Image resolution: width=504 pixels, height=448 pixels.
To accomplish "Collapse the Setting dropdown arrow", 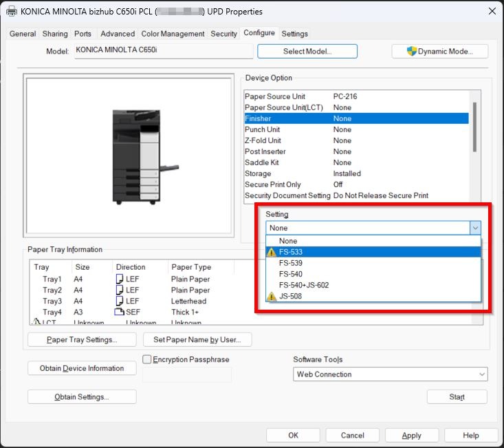I will [x=474, y=228].
